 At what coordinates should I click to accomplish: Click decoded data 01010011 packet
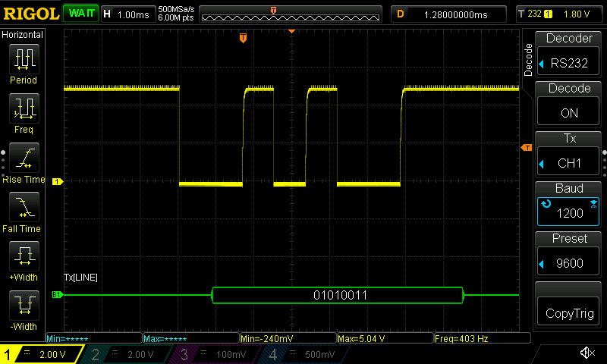pos(338,295)
